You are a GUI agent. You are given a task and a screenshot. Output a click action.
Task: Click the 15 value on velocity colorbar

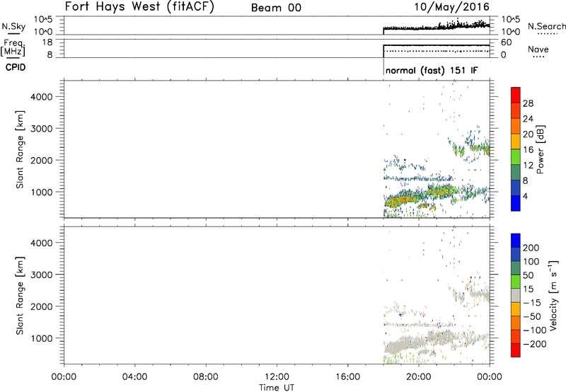(x=528, y=289)
